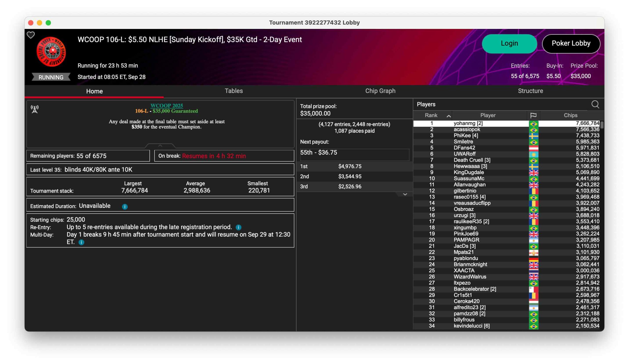This screenshot has width=629, height=364.
Task: Click info icon beside Re-Entry text
Action: click(238, 227)
